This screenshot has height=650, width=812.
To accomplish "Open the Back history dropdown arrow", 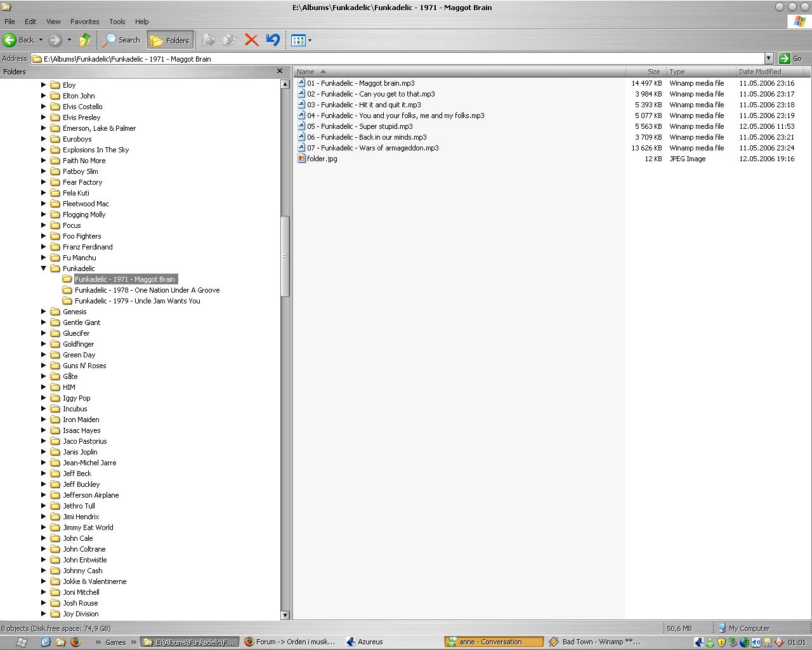I will (41, 40).
